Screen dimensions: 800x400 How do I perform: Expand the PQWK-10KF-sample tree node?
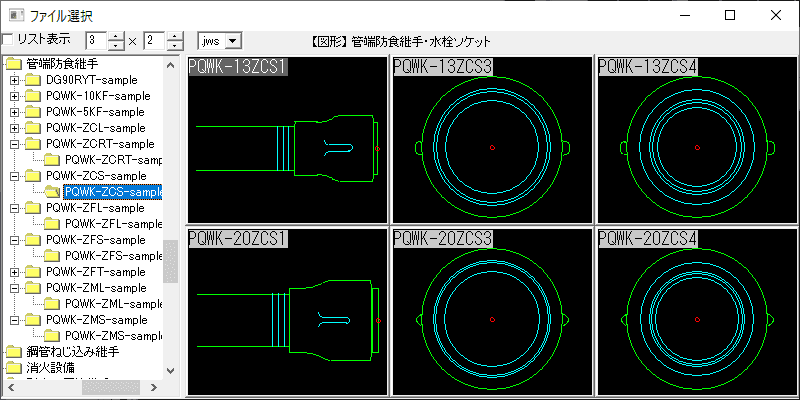14,96
